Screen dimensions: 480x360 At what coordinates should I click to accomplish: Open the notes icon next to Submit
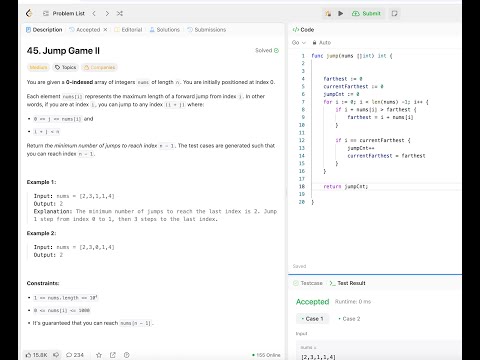(x=394, y=13)
